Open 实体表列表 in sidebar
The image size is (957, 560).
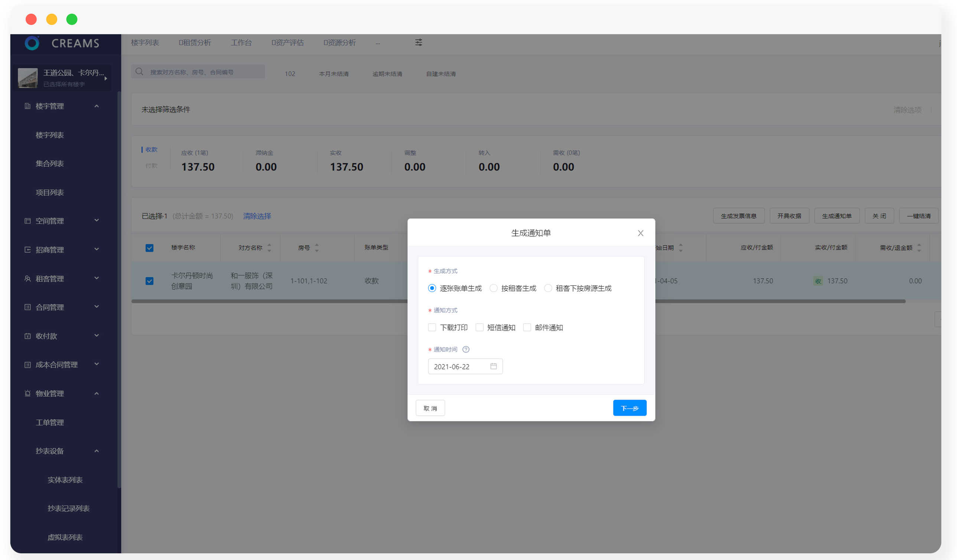tap(65, 479)
